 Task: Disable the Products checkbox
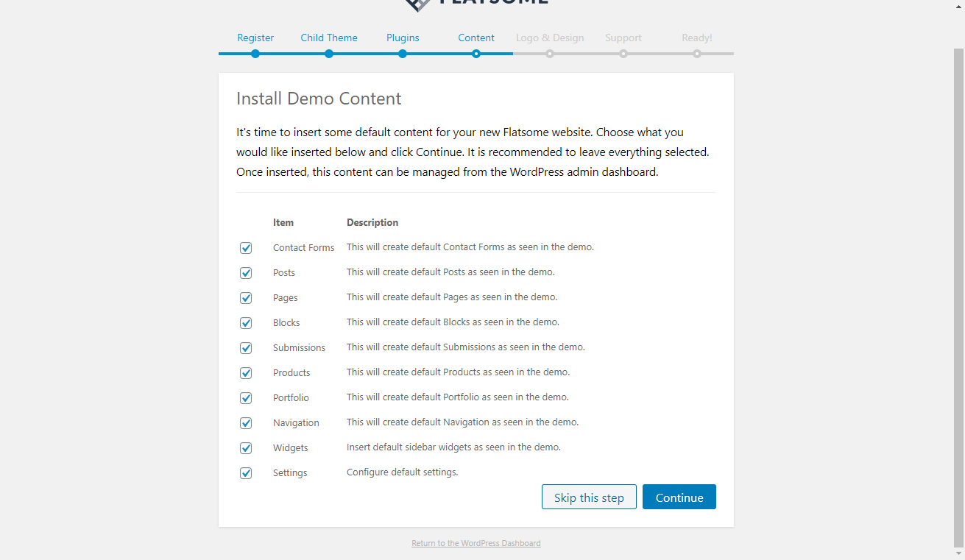point(246,373)
